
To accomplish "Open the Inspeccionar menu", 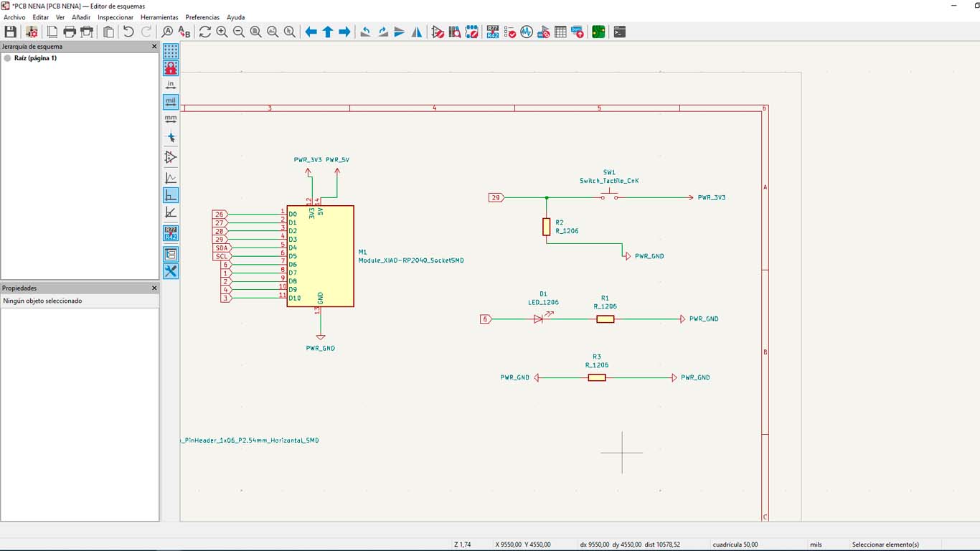I will click(116, 17).
